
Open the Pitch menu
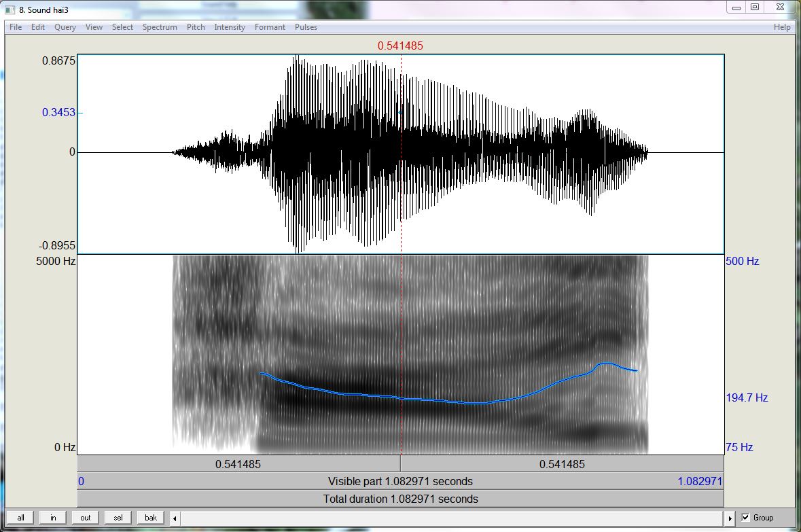tap(196, 27)
